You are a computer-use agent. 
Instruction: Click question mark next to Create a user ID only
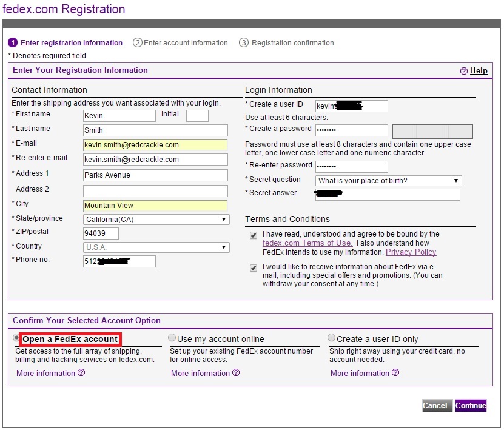394,373
